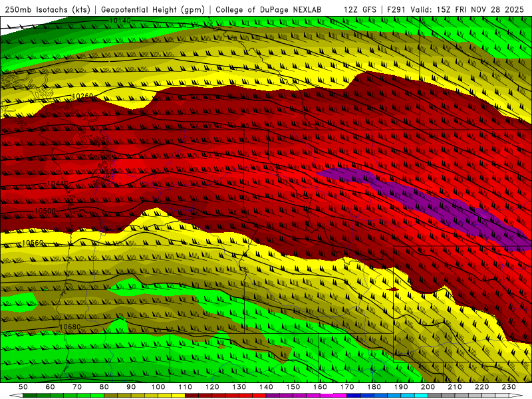
Task: Click the 100 value on the color scale
Action: pos(158,387)
